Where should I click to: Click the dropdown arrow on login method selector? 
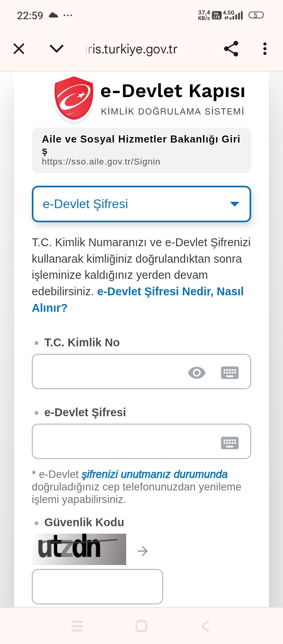[x=235, y=204]
